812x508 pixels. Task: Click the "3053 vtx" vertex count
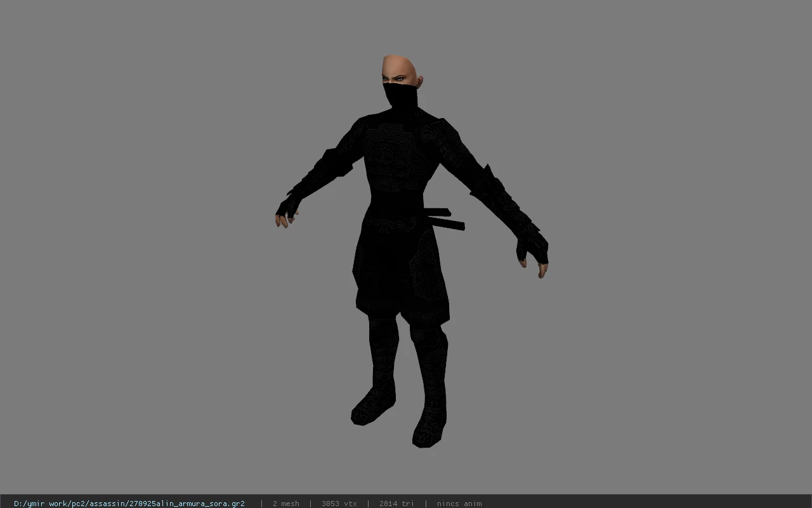339,504
